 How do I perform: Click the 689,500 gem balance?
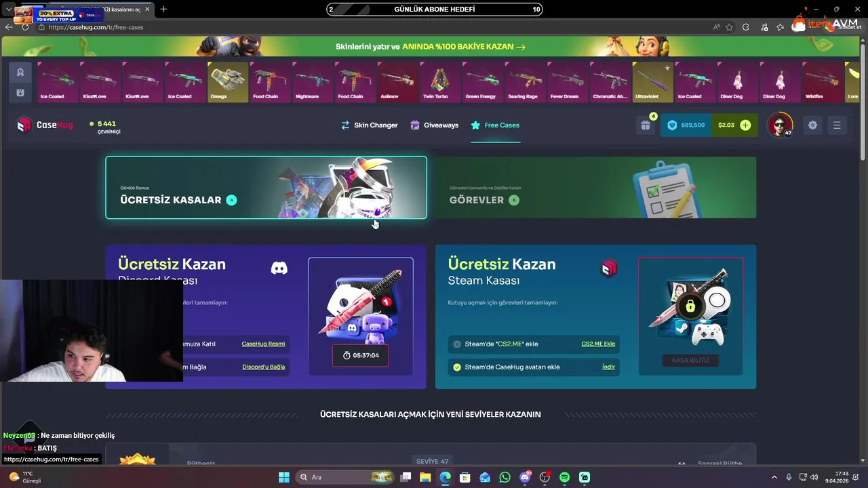click(686, 125)
